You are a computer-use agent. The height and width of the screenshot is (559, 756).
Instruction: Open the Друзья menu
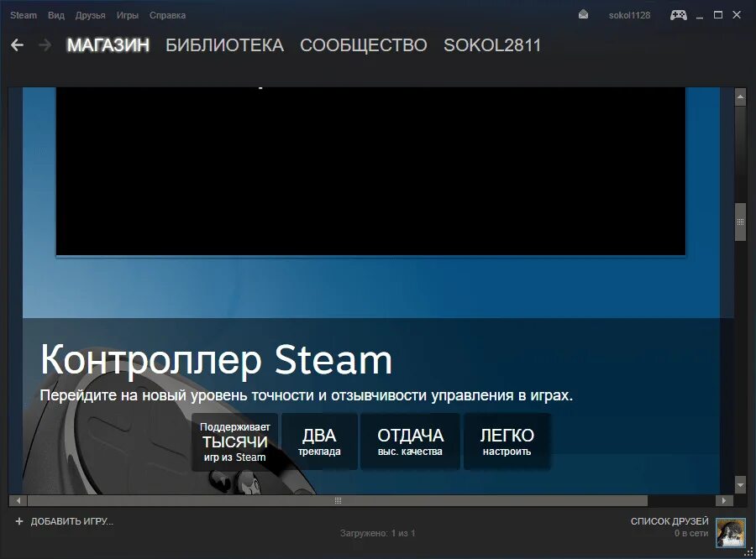(90, 15)
